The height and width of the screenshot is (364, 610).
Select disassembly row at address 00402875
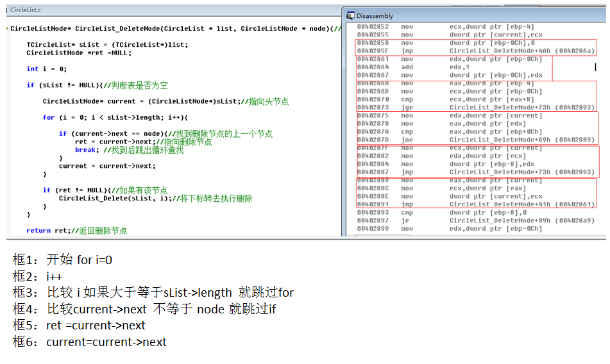tap(450, 115)
